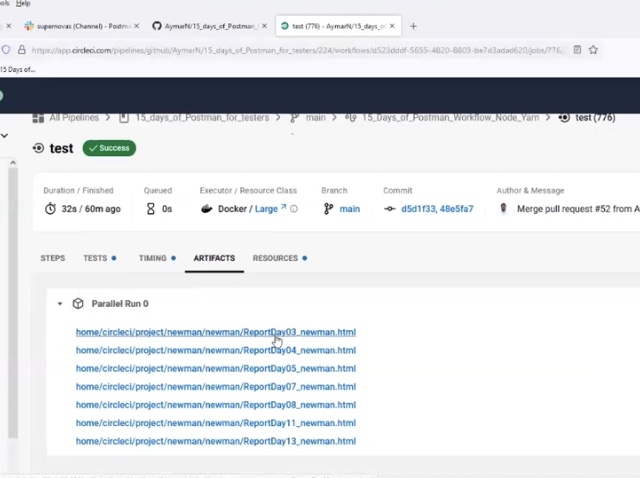Click the job icon before test (776)
This screenshot has height=478, width=640.
(x=564, y=118)
